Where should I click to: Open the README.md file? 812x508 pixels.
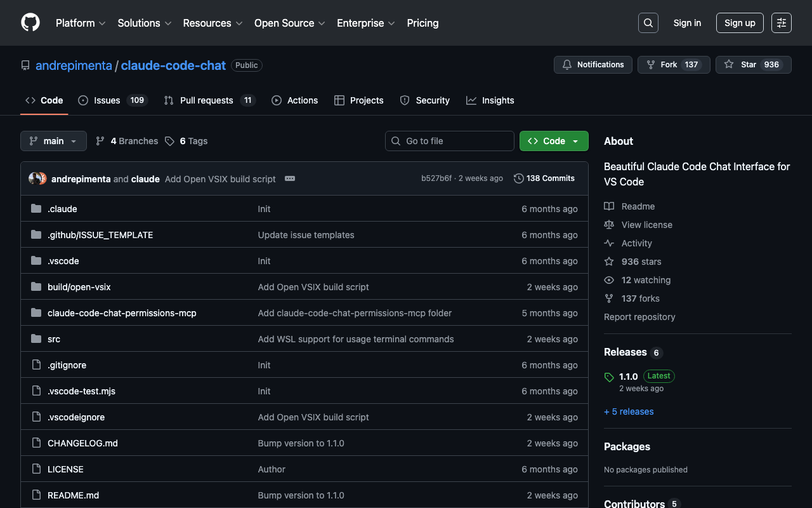pos(73,495)
